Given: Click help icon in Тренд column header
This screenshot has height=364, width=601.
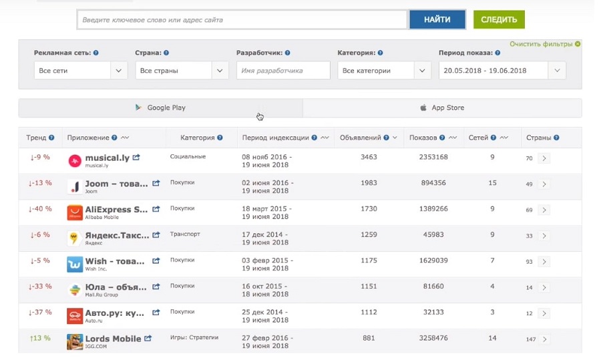Looking at the screenshot, I should (x=51, y=138).
